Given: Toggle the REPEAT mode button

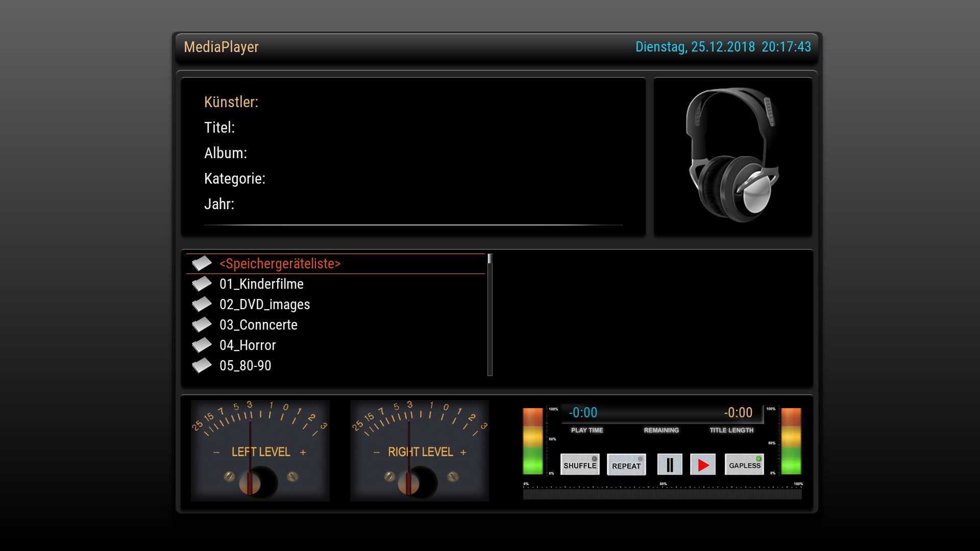Looking at the screenshot, I should coord(626,465).
